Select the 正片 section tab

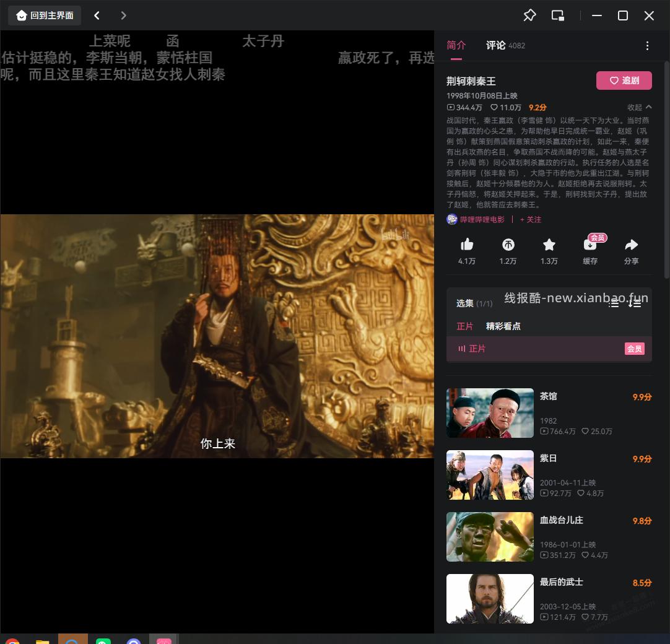point(465,326)
